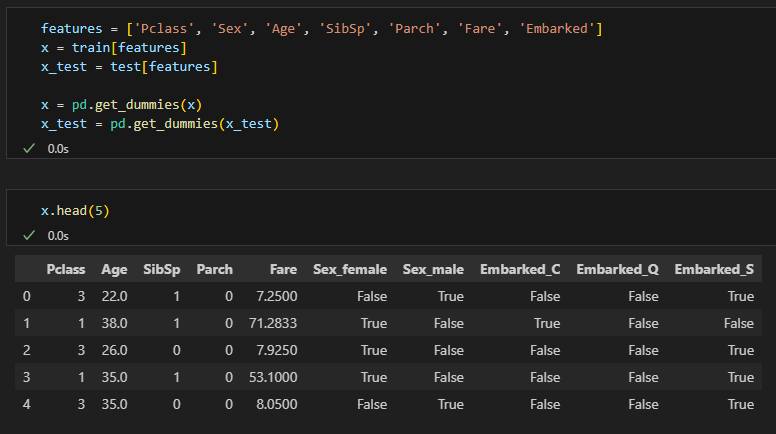Click the Age value 26.0
The height and width of the screenshot is (434, 776).
coord(114,350)
